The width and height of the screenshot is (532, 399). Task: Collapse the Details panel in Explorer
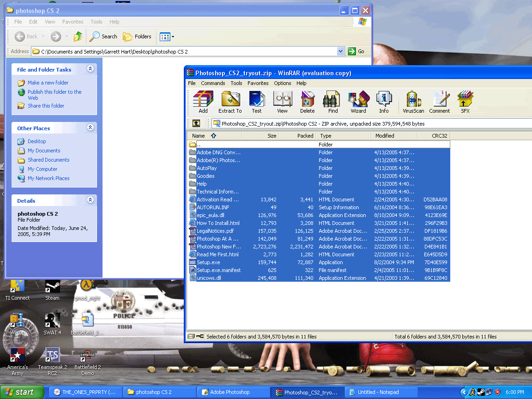(90, 200)
